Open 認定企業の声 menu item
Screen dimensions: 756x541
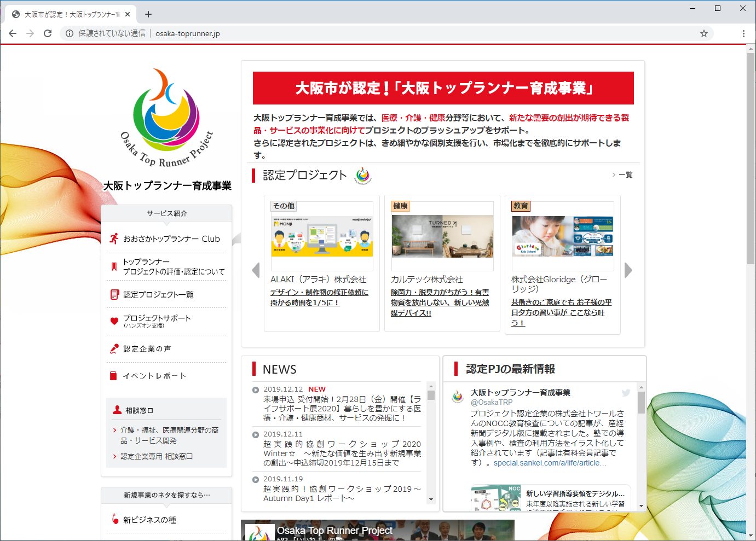(x=147, y=348)
